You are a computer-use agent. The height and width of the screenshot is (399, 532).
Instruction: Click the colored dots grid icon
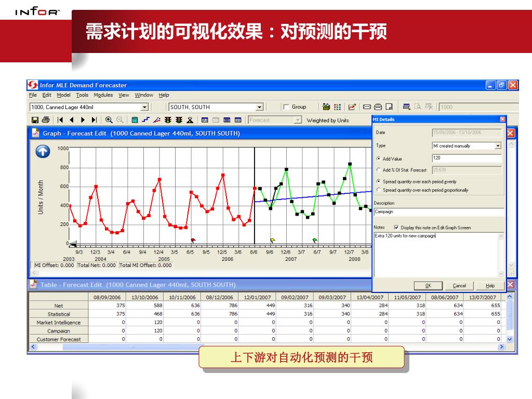click(337, 107)
